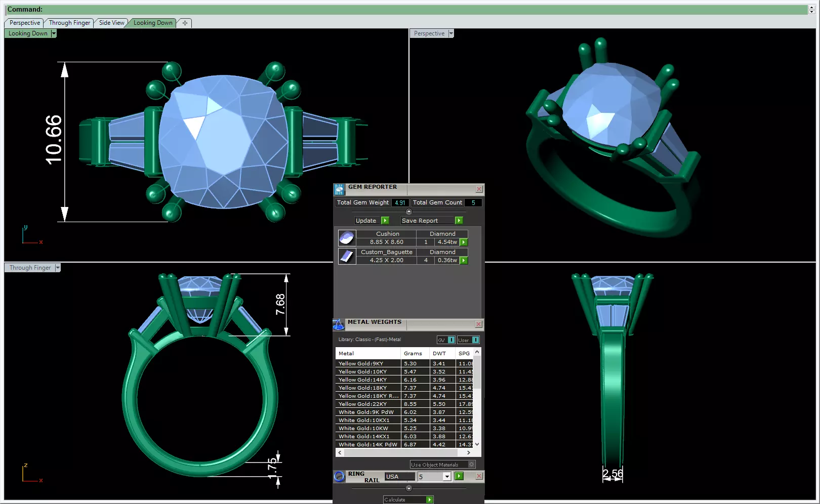820x504 pixels.
Task: Close the Metal Weights panel
Action: point(479,324)
